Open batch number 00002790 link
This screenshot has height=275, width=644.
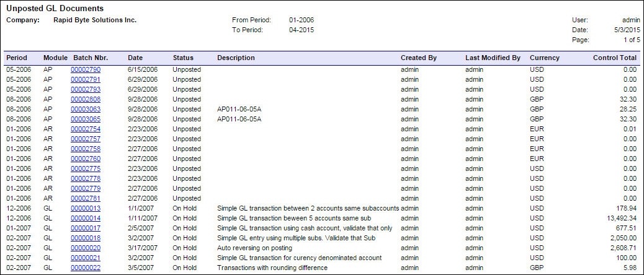[86, 70]
